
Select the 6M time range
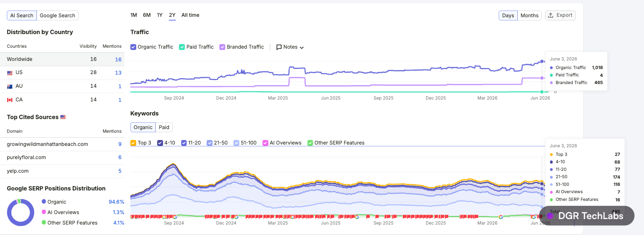[x=147, y=15]
